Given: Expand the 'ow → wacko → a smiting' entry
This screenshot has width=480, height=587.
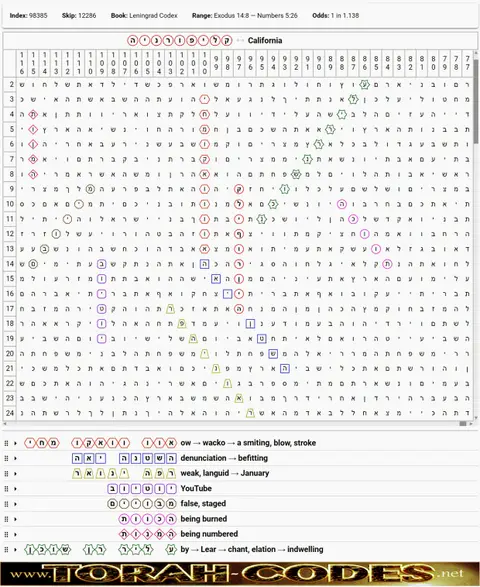Looking at the screenshot, I should pos(15,443).
